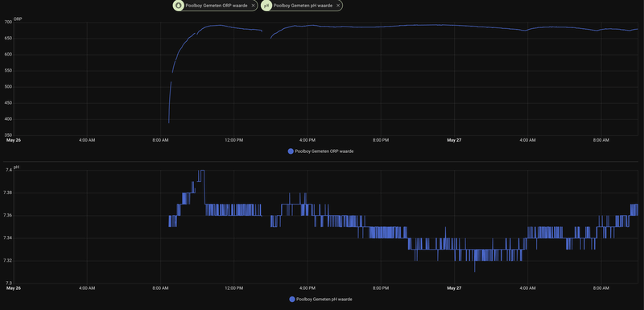Click May 27 date label under pH chart
This screenshot has height=310, width=644.
(454, 287)
